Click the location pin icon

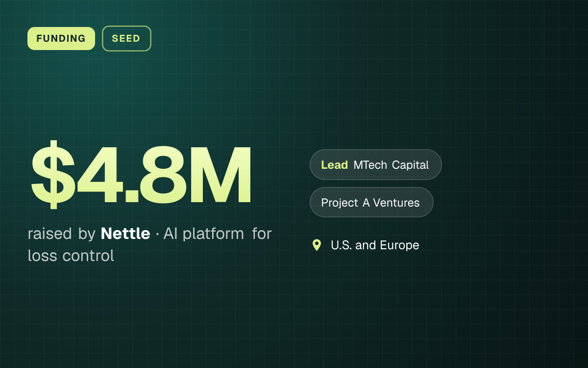coord(317,245)
